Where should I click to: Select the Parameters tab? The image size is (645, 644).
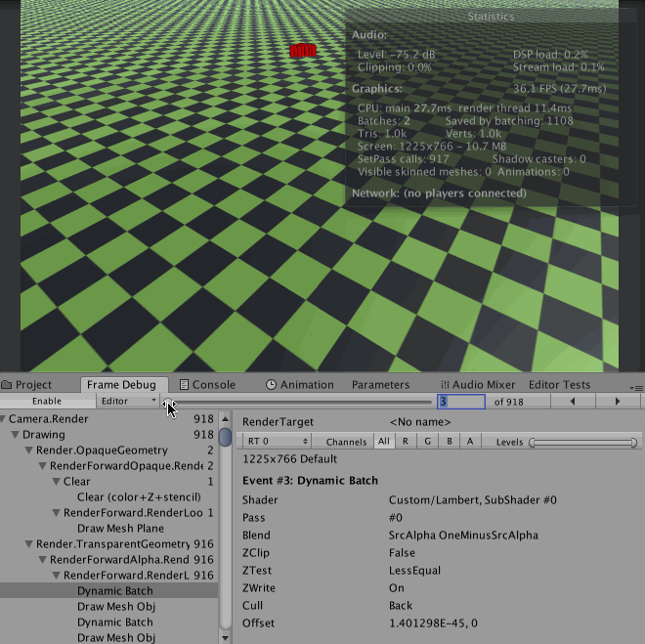click(x=380, y=384)
